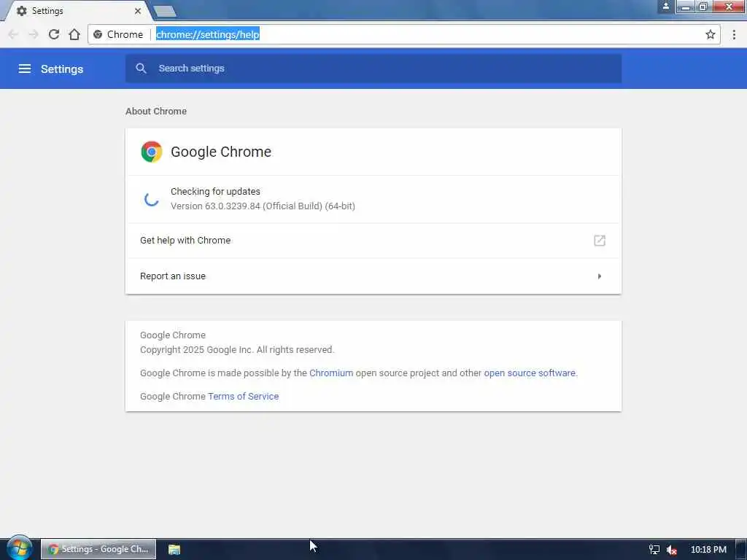This screenshot has width=747, height=560.
Task: Click the About Chrome heading
Action: [156, 111]
